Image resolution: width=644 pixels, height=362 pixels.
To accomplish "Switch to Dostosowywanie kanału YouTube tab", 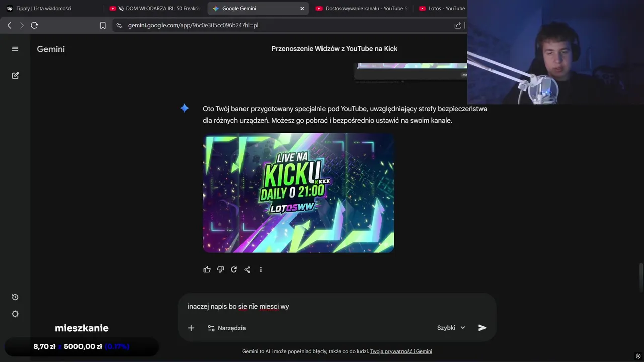I will [x=361, y=9].
